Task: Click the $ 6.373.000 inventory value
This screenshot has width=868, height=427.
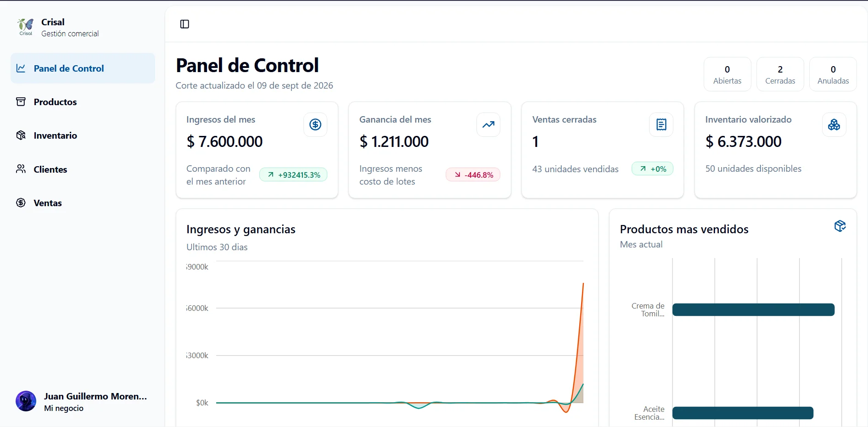Action: (743, 141)
